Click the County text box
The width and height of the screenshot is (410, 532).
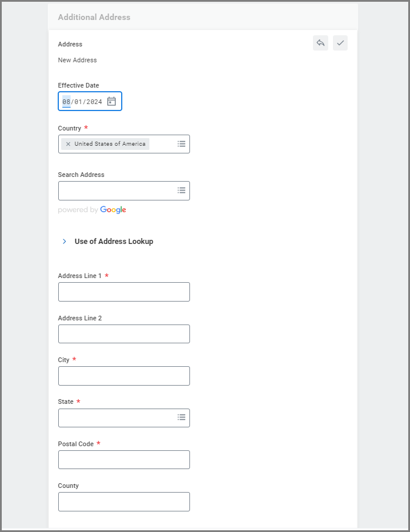tap(124, 501)
